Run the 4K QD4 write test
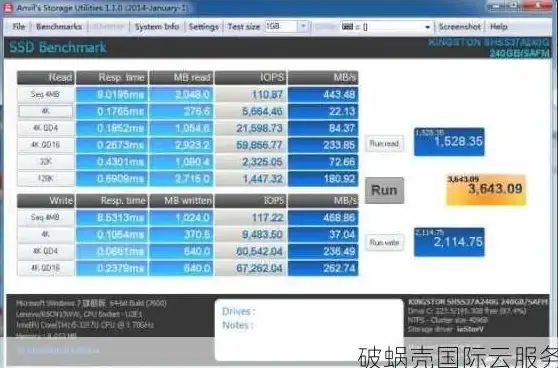This screenshot has height=368, width=558. pyautogui.click(x=46, y=251)
